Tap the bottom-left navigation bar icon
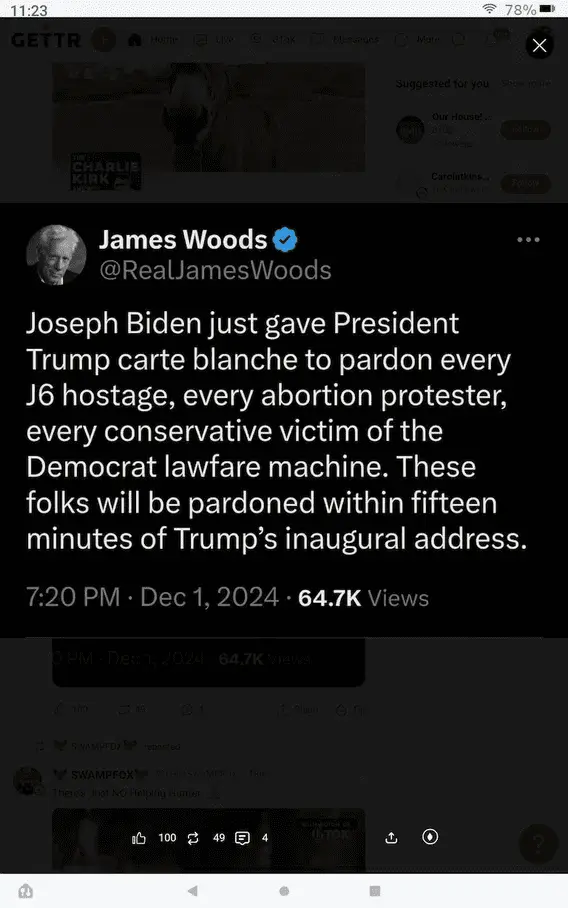The width and height of the screenshot is (568, 908). pos(25,891)
